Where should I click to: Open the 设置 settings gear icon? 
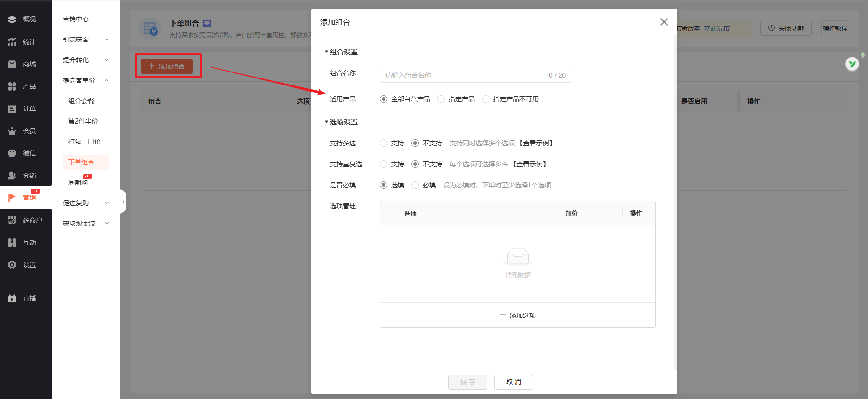tap(13, 265)
